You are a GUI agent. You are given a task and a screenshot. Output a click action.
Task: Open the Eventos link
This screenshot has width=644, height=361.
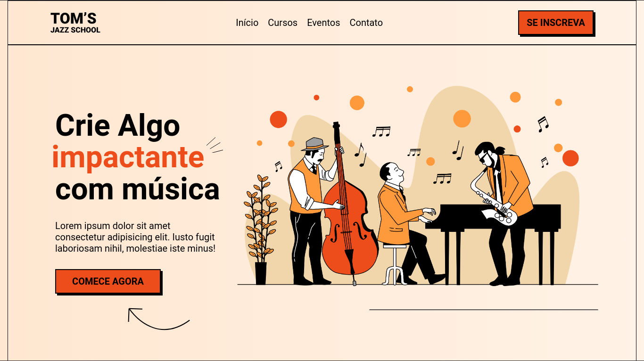pos(323,23)
